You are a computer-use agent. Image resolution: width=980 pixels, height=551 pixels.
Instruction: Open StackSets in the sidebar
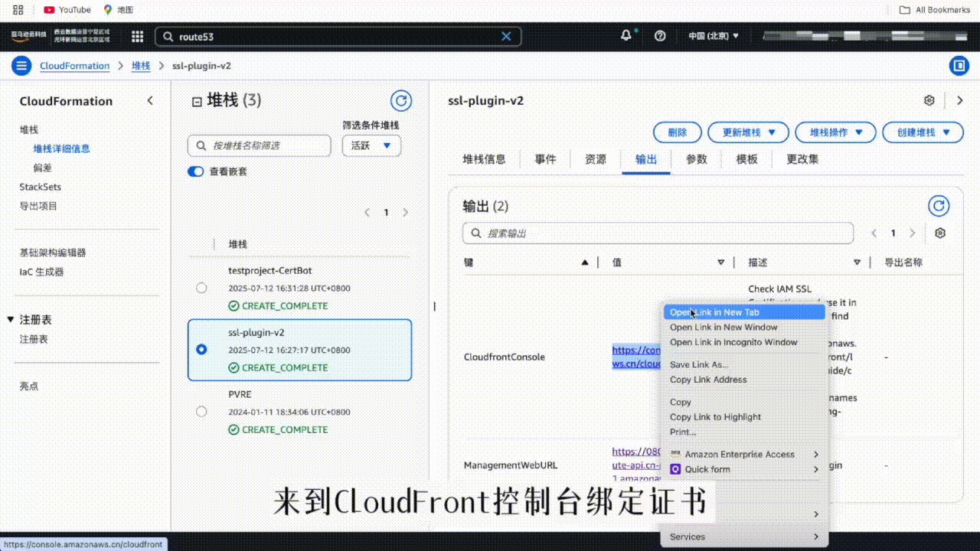[x=41, y=187]
